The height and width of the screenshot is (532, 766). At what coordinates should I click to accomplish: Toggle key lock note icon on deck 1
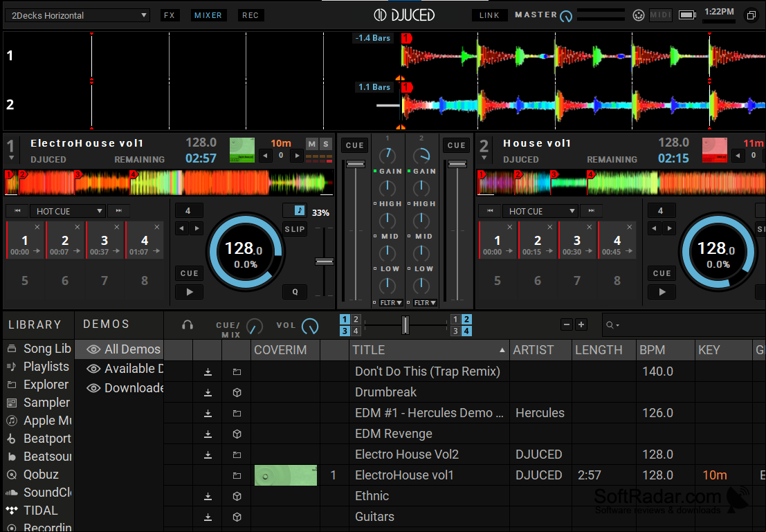[x=300, y=210]
